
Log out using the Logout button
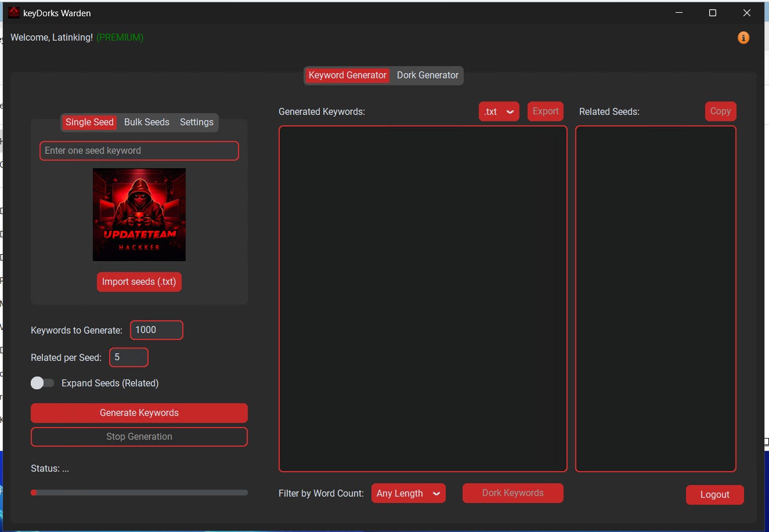click(x=714, y=495)
